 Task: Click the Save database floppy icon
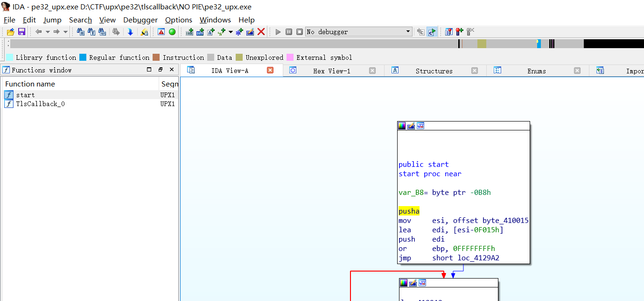tap(21, 32)
